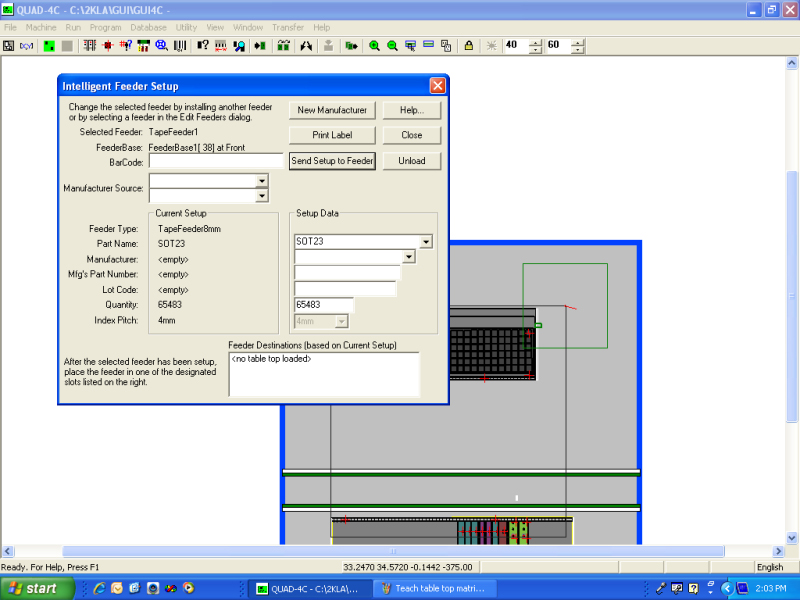Click the Feeder Destinations list box
The height and width of the screenshot is (600, 800).
point(324,374)
